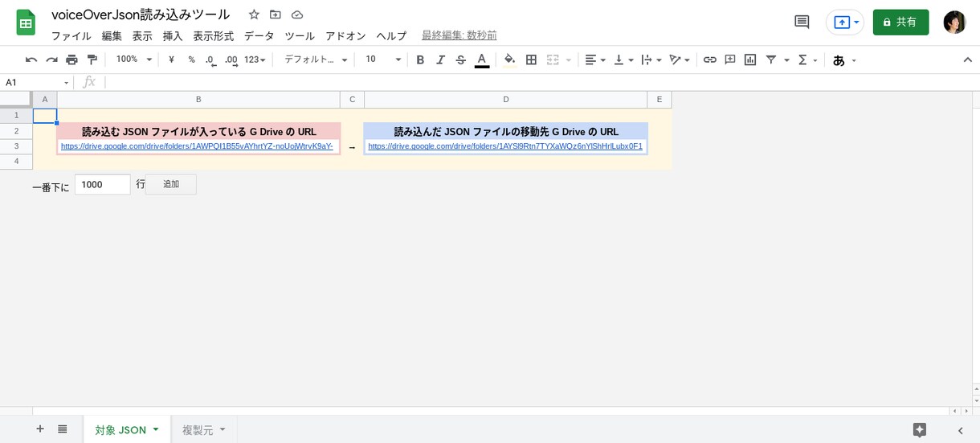Open the アドオン menu
The height and width of the screenshot is (443, 980).
coord(345,36)
